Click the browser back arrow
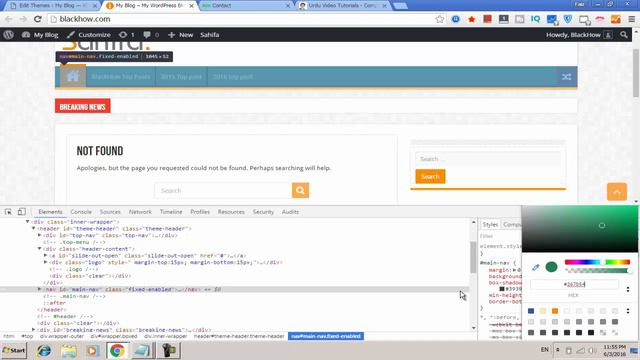 (x=9, y=19)
